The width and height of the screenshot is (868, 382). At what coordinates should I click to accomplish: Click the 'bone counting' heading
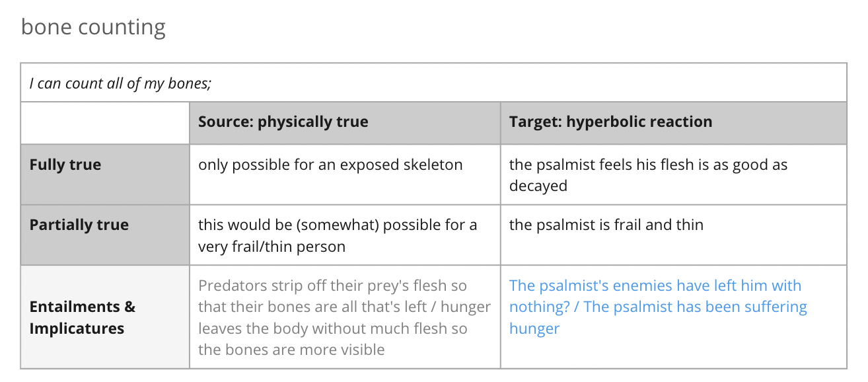tap(93, 28)
